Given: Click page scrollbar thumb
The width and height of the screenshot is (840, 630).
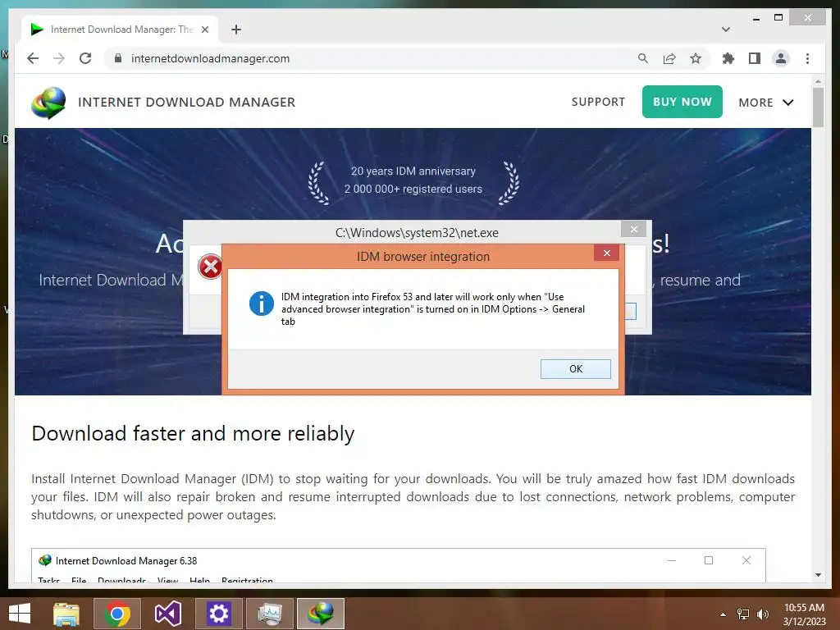Looking at the screenshot, I should (818, 107).
